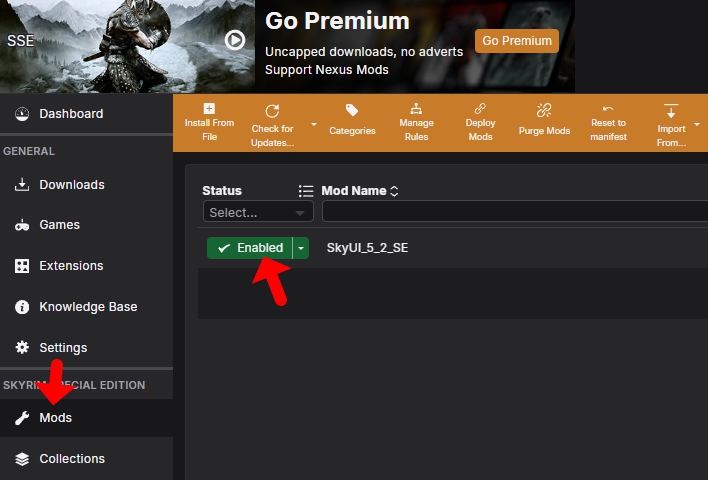
Task: Click the Import From toolbar icon
Action: click(x=671, y=111)
